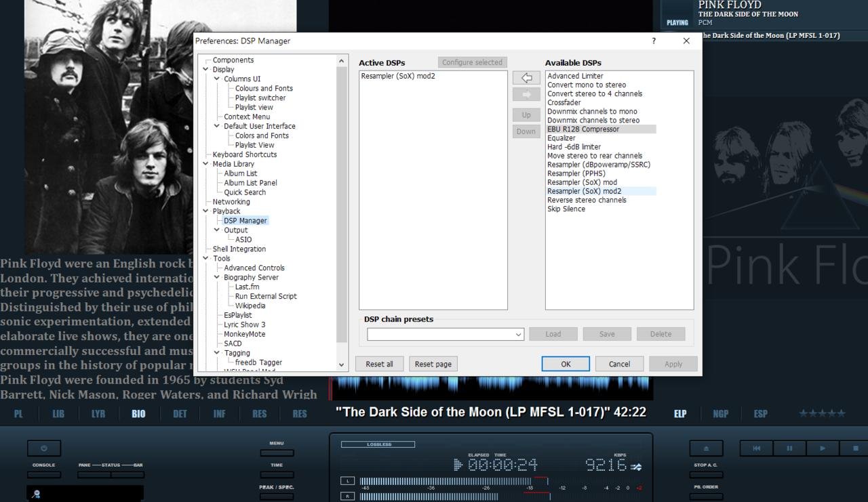Switch to the LIB panel tab
The height and width of the screenshot is (502, 868).
[58, 414]
